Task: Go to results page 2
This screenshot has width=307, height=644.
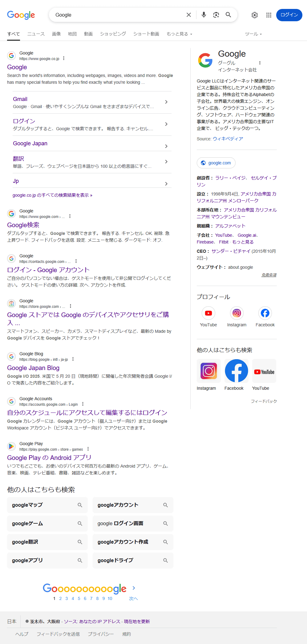Action: point(60,598)
